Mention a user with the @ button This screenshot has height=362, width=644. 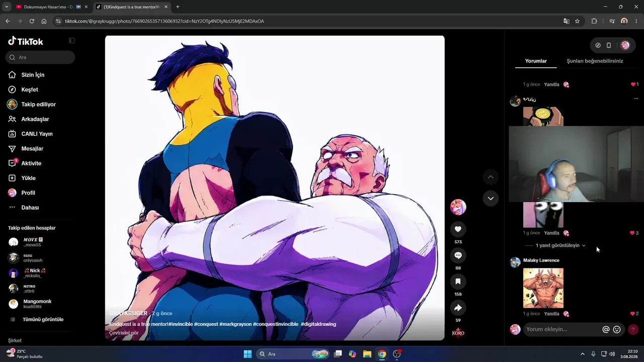point(606,329)
